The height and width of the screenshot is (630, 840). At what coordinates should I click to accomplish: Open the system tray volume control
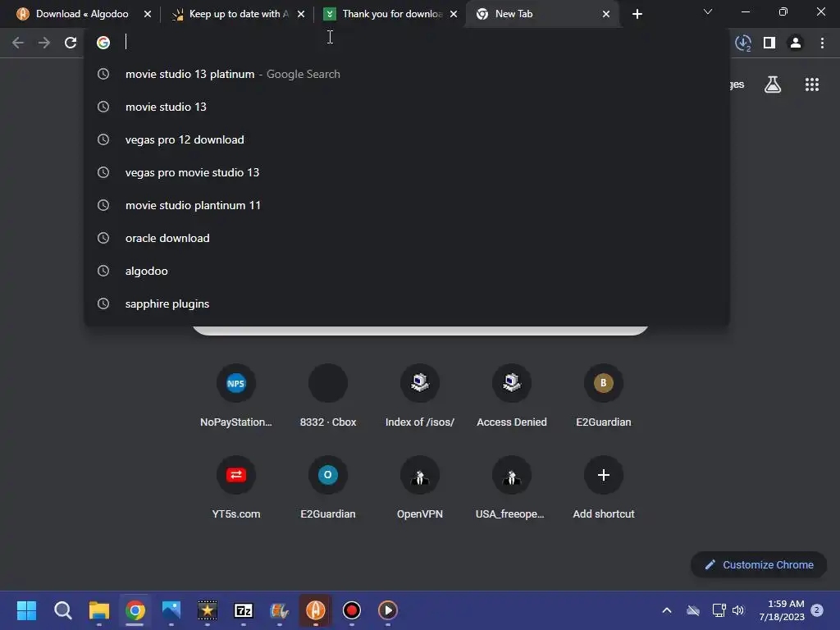tap(738, 610)
